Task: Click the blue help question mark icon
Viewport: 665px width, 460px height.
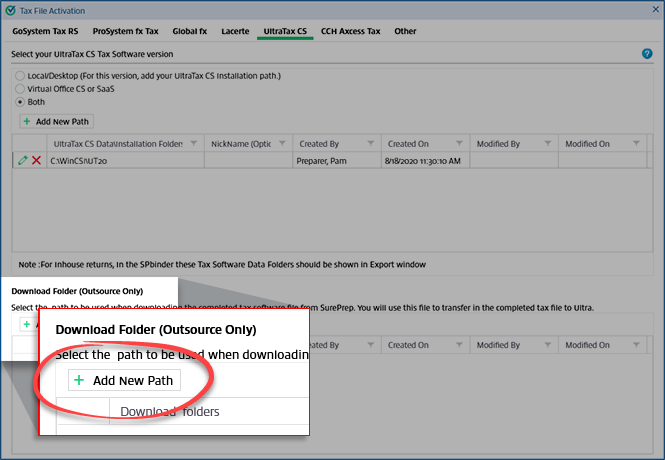Action: point(647,54)
